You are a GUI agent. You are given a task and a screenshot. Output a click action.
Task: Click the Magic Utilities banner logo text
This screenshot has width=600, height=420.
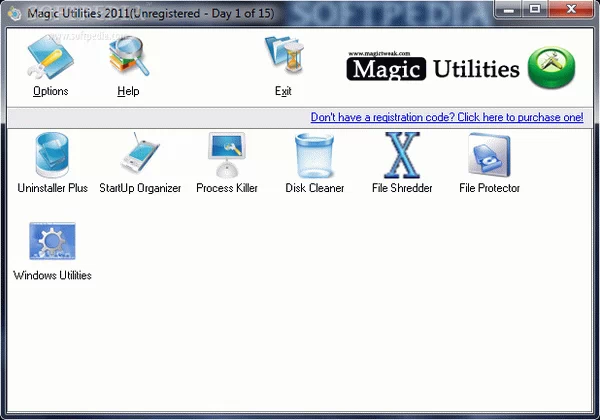coord(433,67)
